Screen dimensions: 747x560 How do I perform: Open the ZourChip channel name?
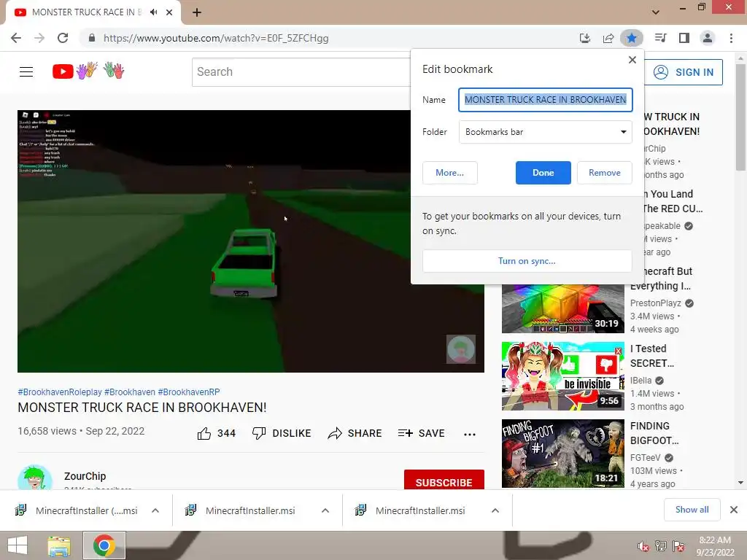click(85, 476)
